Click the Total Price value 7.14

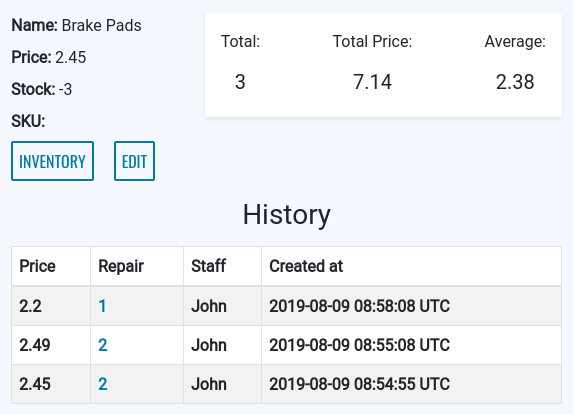click(x=372, y=81)
